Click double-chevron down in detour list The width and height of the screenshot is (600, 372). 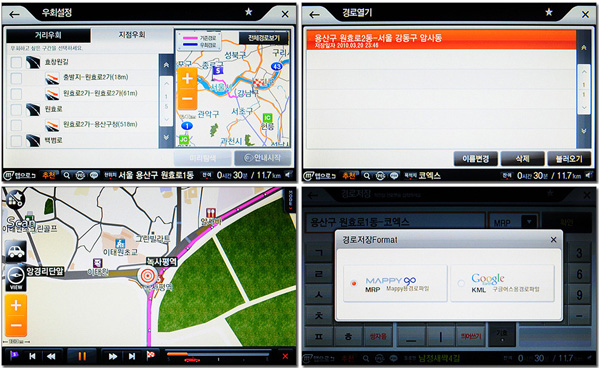[x=166, y=137]
